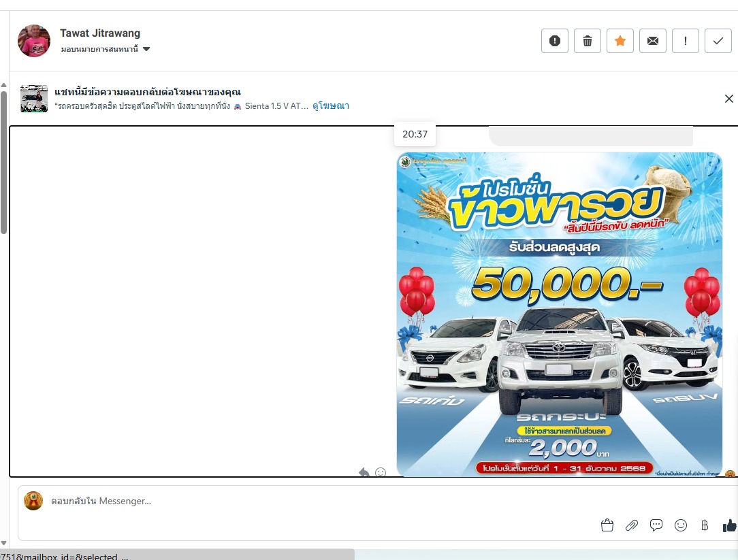Open saved replies speech bubble icon
This screenshot has height=560, width=738.
point(656,525)
